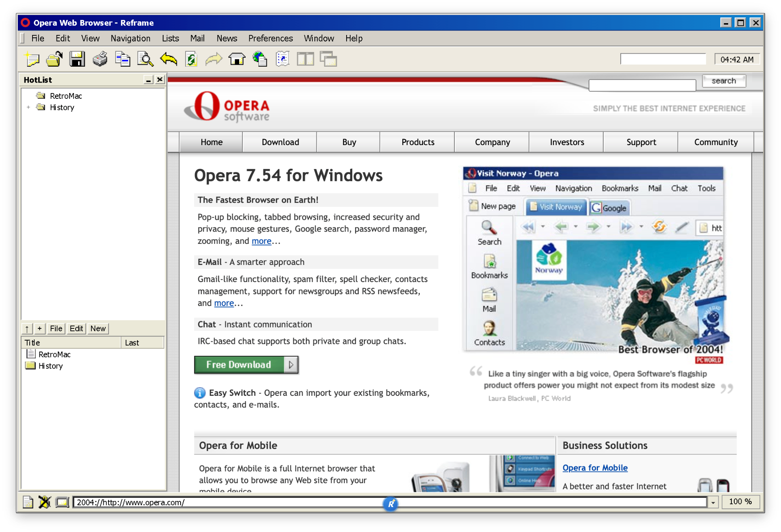Click the Opera logo in the title bar
This screenshot has height=532, width=781.
[25, 23]
